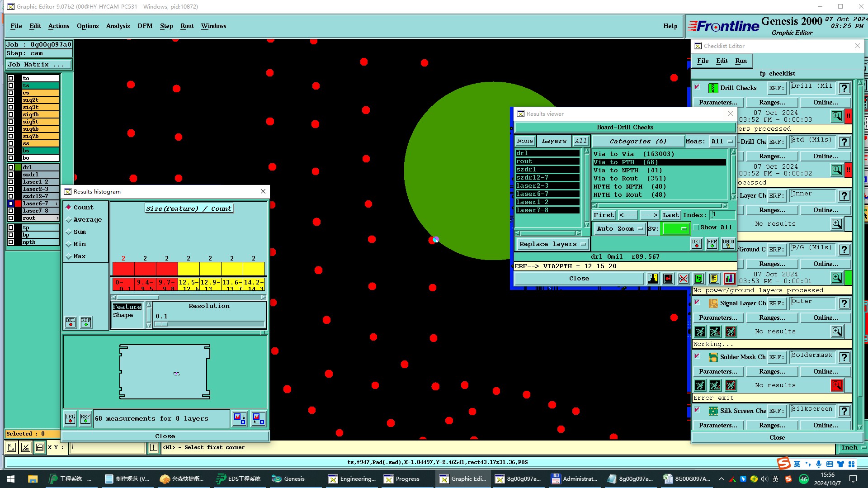The height and width of the screenshot is (488, 868).
Task: Click the third run icon under Solder Mask Checks
Action: pos(731,385)
